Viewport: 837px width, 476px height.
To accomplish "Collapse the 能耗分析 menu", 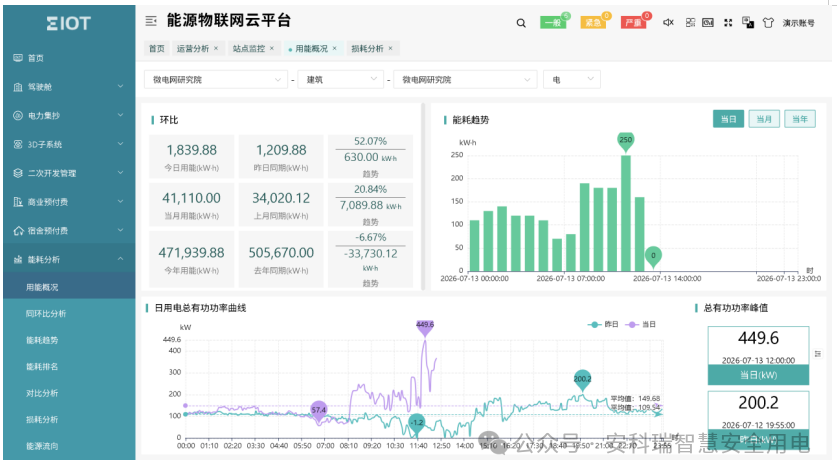I will (x=121, y=259).
